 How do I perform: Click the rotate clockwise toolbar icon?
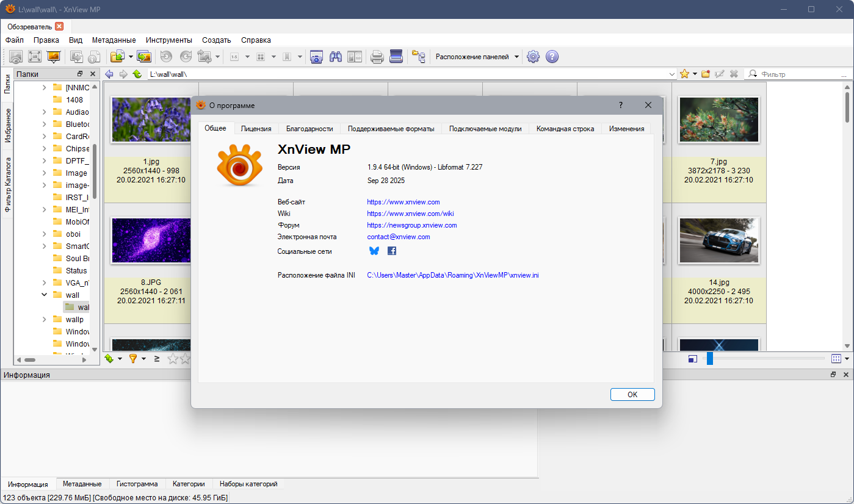click(x=186, y=57)
